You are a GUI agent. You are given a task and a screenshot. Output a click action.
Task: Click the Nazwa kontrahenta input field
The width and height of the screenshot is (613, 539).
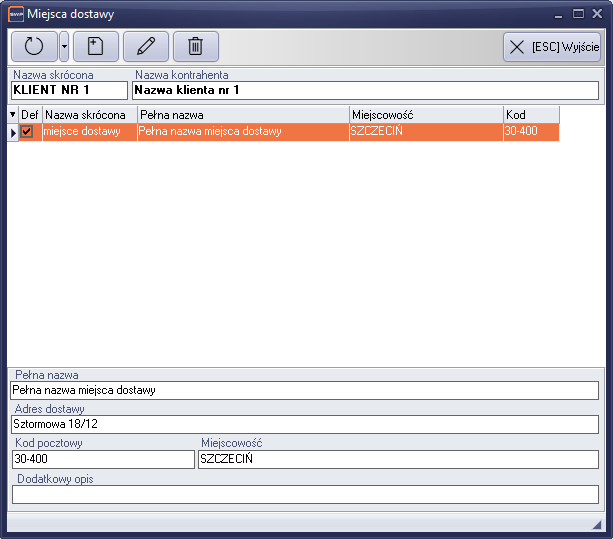coord(365,90)
